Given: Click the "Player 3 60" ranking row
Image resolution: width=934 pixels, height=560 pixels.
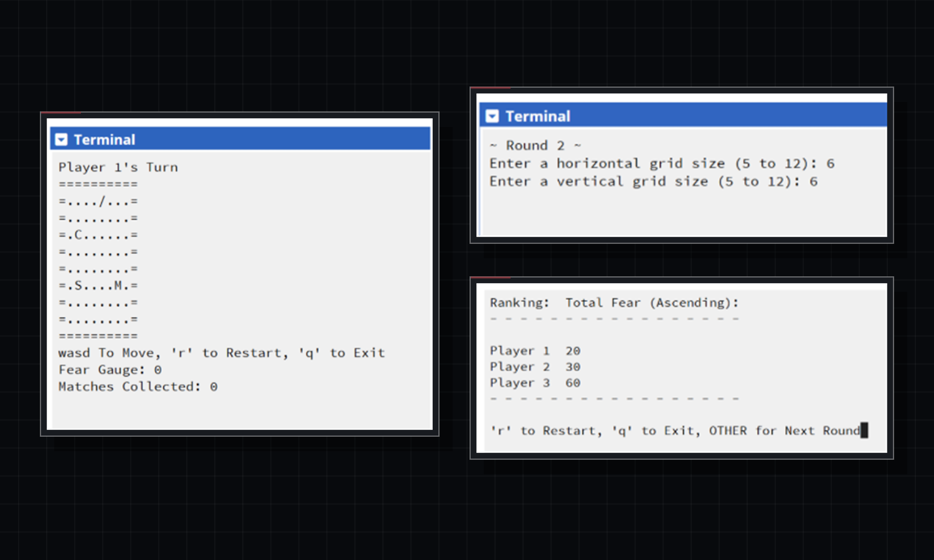Looking at the screenshot, I should pos(535,383).
